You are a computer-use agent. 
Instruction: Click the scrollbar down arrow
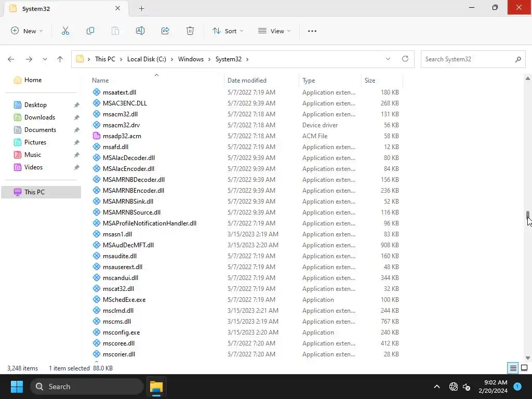pos(528,357)
